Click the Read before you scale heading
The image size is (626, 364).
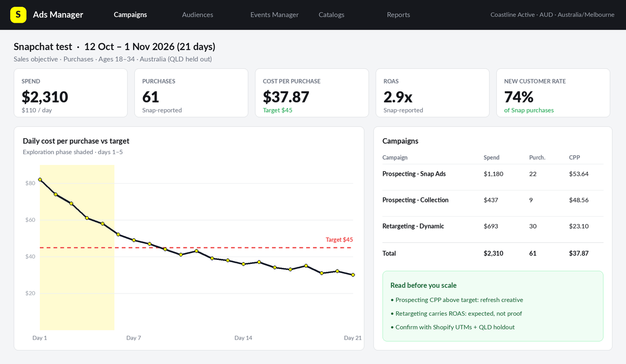click(423, 286)
